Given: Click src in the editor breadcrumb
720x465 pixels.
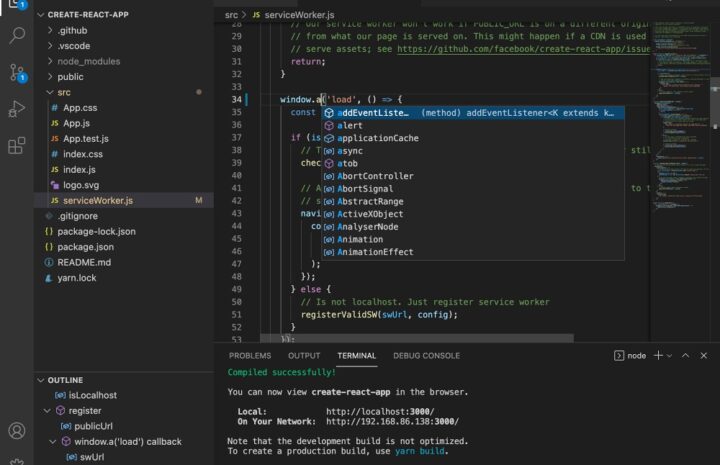Looking at the screenshot, I should [231, 15].
